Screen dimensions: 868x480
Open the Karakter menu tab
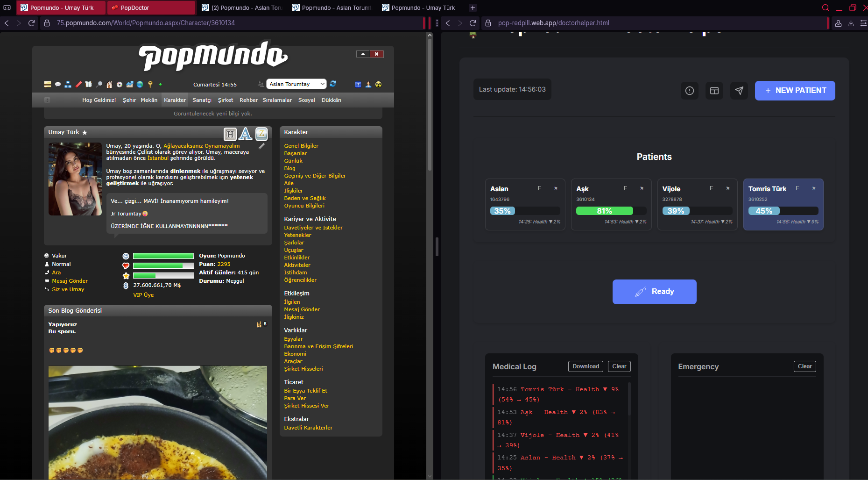tap(175, 100)
